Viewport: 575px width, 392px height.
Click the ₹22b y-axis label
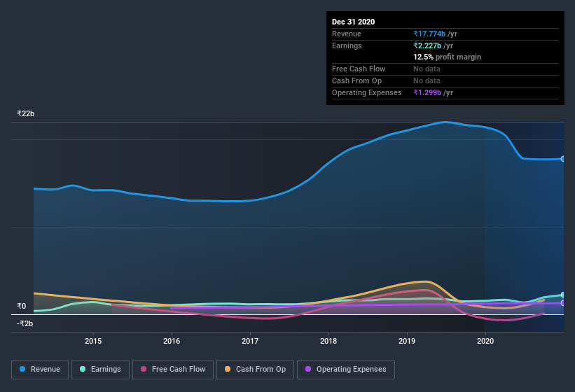click(26, 113)
